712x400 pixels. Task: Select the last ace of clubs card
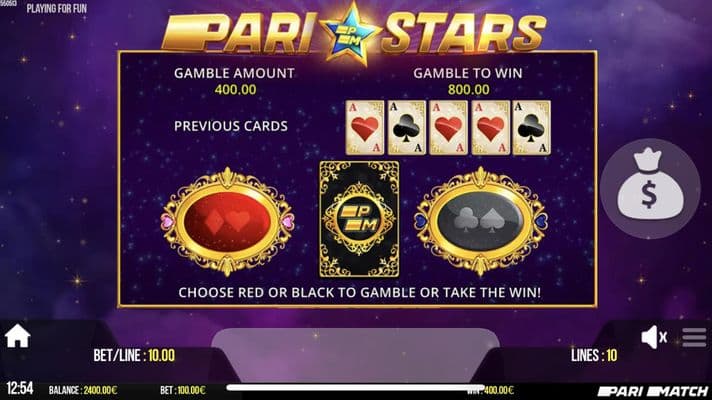[531, 128]
